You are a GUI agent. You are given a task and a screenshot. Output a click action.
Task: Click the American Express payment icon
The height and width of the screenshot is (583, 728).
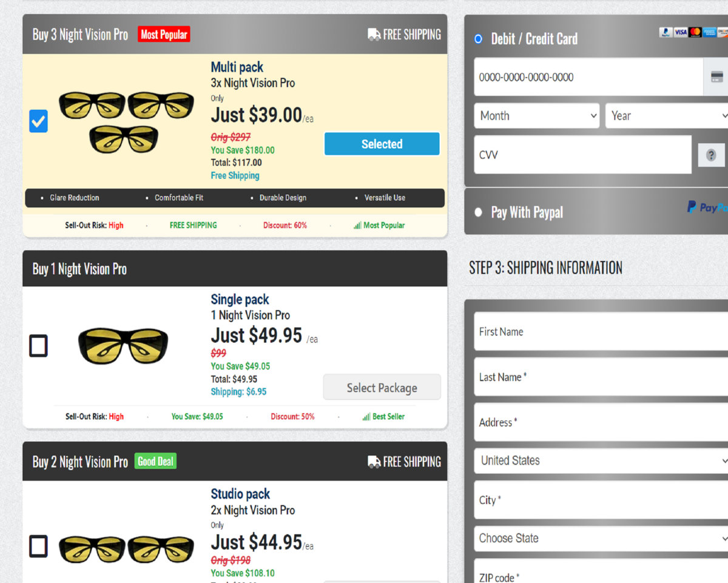click(710, 32)
